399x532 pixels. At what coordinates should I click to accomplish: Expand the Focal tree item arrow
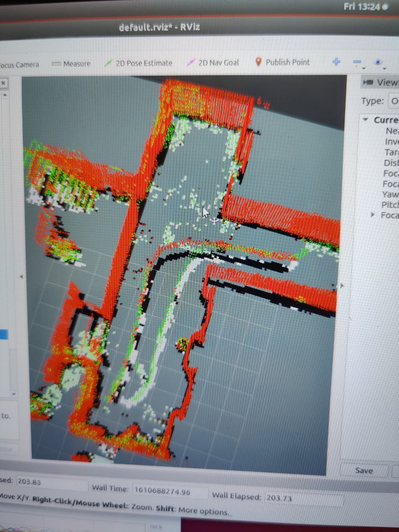tap(372, 215)
